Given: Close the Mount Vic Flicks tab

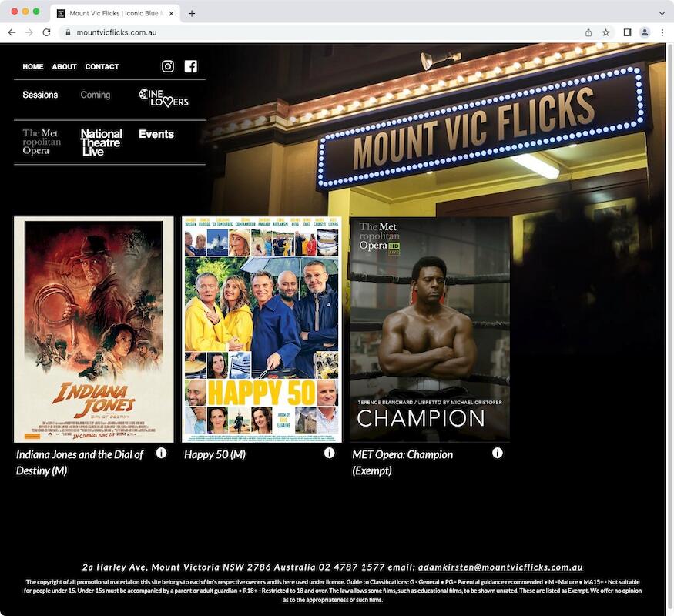Looking at the screenshot, I should 171,13.
